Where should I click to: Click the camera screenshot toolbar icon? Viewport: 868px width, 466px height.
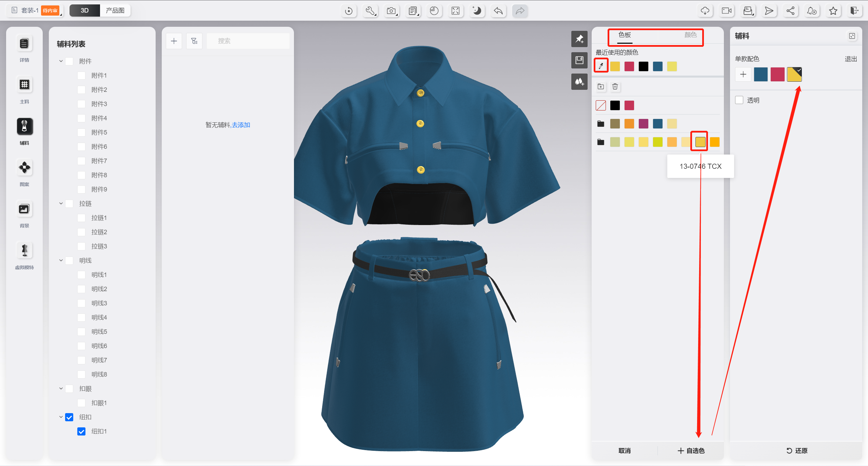tap(391, 11)
